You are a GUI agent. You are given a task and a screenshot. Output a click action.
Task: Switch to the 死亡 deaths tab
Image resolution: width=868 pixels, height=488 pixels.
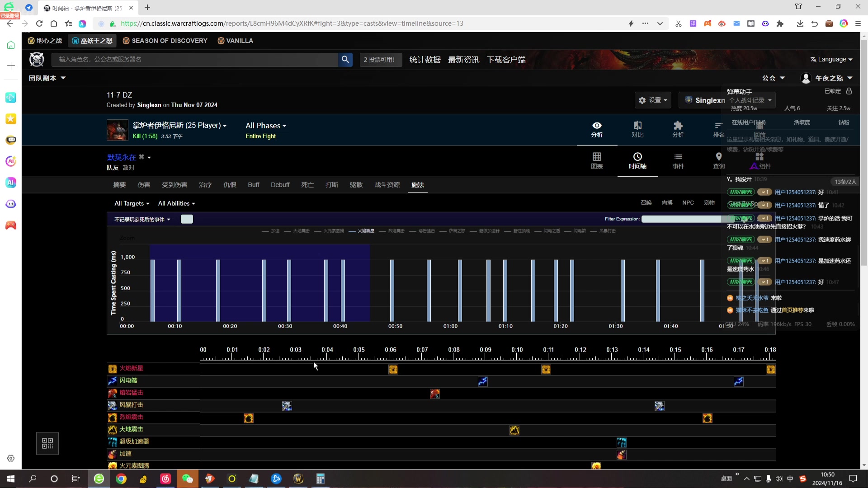point(307,185)
